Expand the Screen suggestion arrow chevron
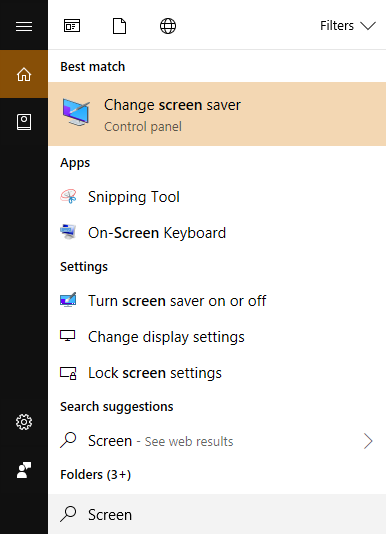Image resolution: width=386 pixels, height=534 pixels. pos(368,441)
